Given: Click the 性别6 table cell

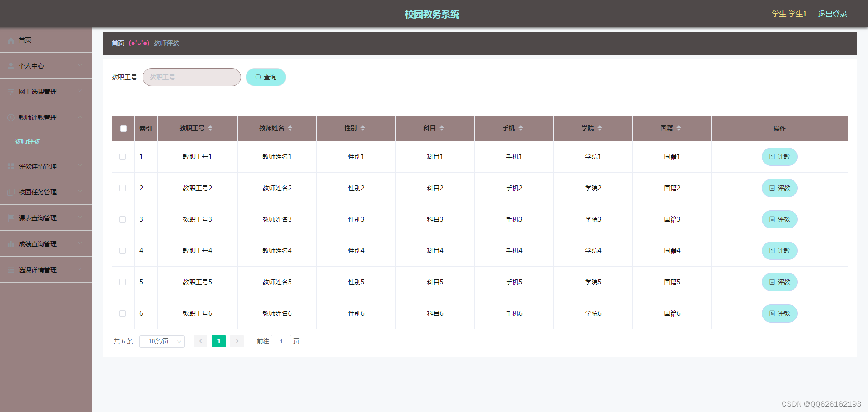Looking at the screenshot, I should click(356, 313).
